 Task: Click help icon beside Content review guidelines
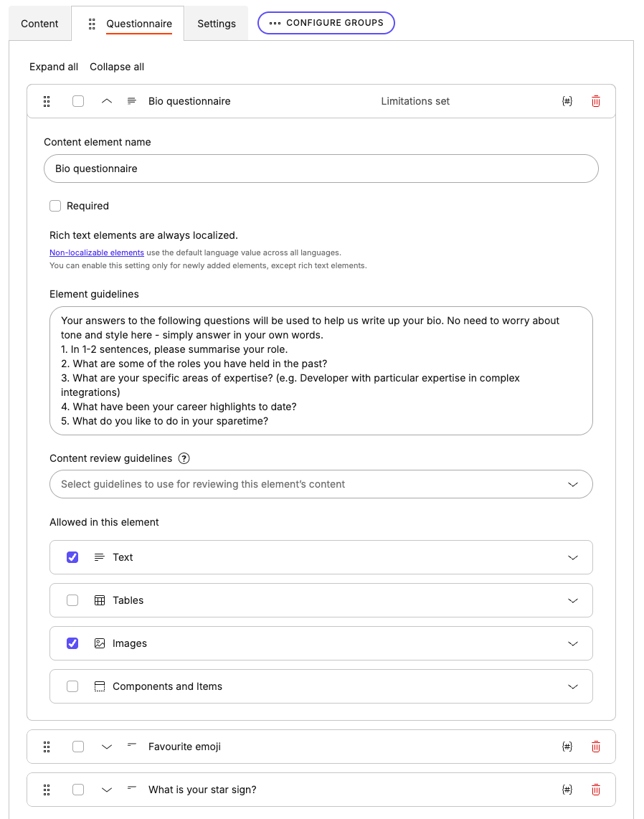(184, 458)
